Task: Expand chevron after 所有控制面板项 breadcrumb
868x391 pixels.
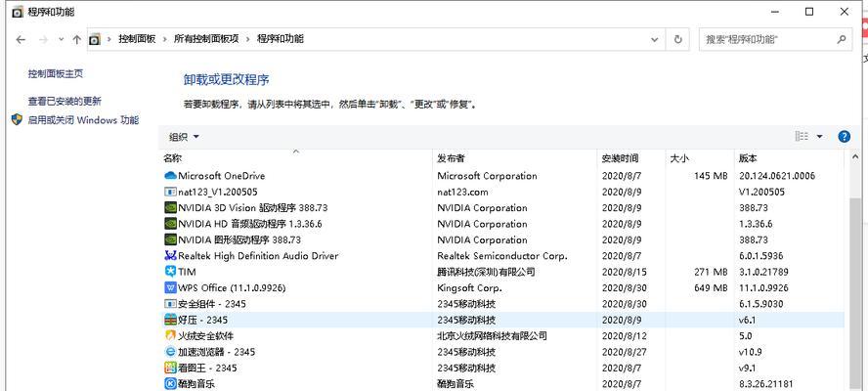Action: click(x=248, y=39)
